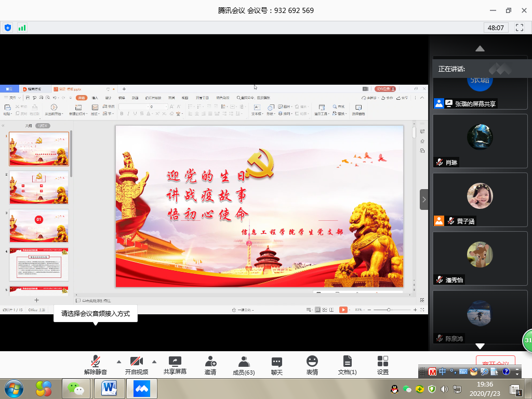The width and height of the screenshot is (532, 399).
Task: Switch to normal view in WPS status bar
Action: click(x=317, y=310)
